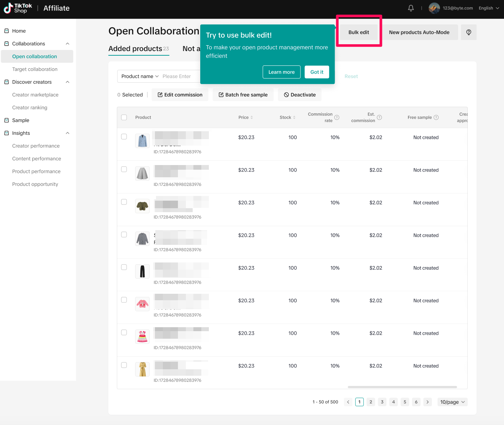
Task: Toggle the select-all checkbox in header
Action: point(124,117)
